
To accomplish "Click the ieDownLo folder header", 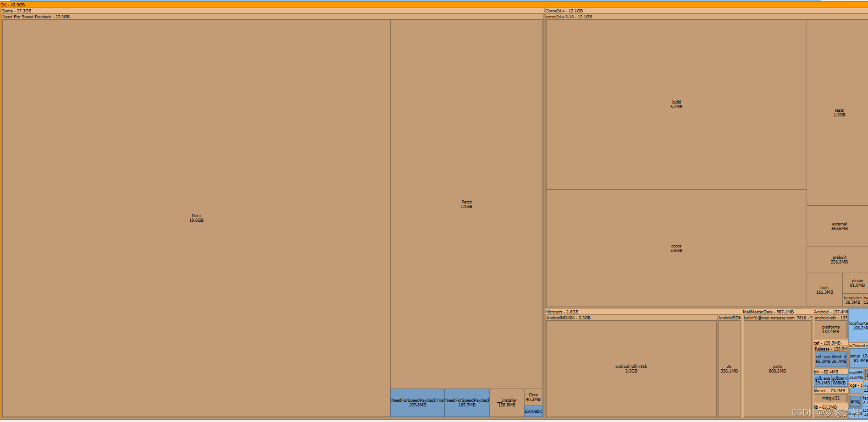I will (858, 345).
